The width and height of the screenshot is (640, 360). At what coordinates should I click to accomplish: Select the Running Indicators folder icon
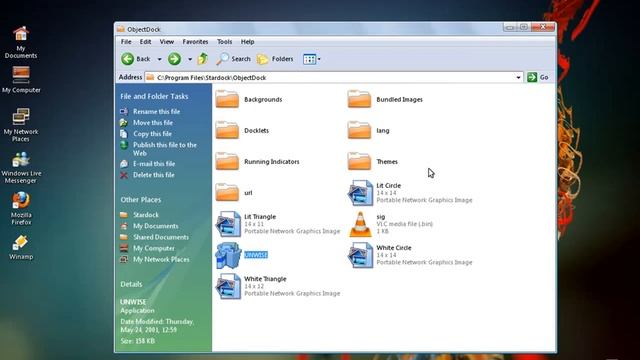[x=227, y=161]
